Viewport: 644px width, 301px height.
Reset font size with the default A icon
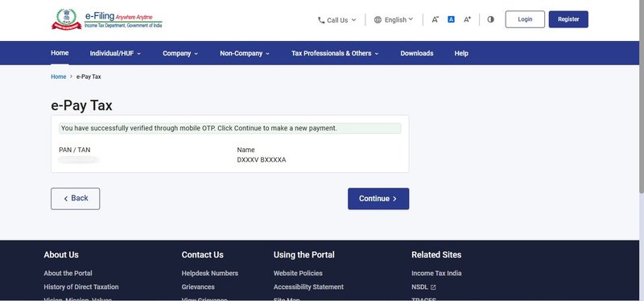[x=451, y=19]
